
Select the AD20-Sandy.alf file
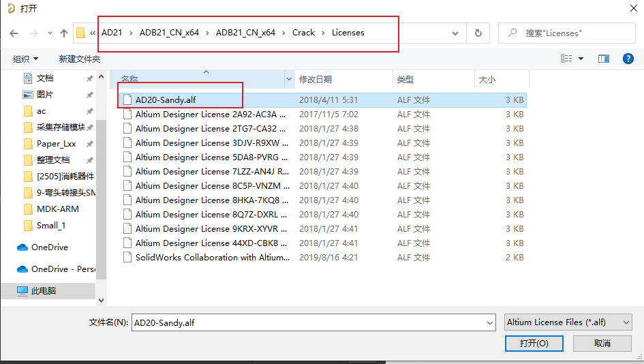166,100
